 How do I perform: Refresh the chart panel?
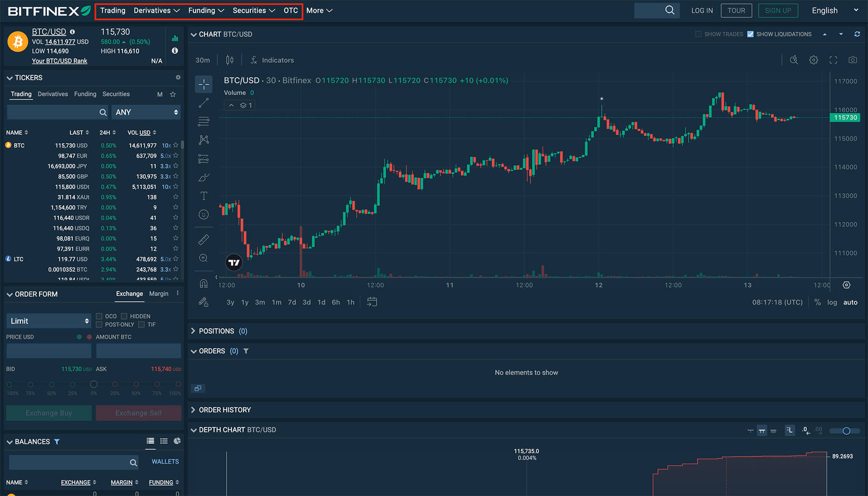pos(857,34)
